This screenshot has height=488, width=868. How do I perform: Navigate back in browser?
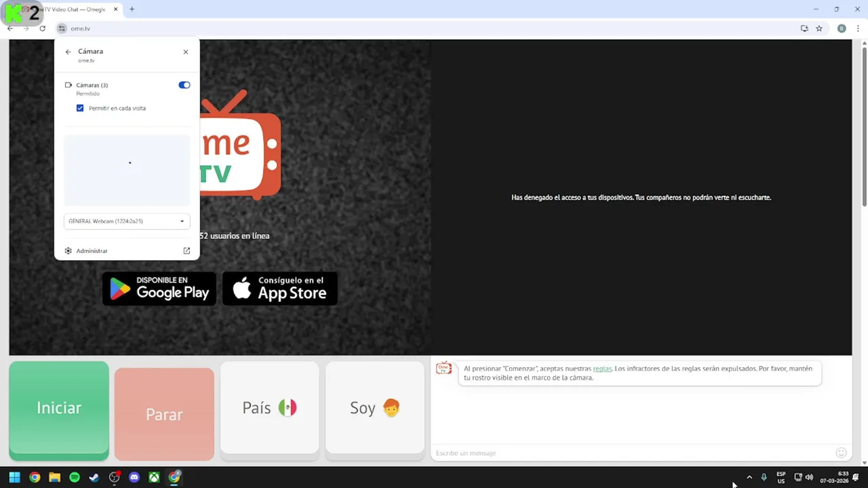[x=9, y=28]
